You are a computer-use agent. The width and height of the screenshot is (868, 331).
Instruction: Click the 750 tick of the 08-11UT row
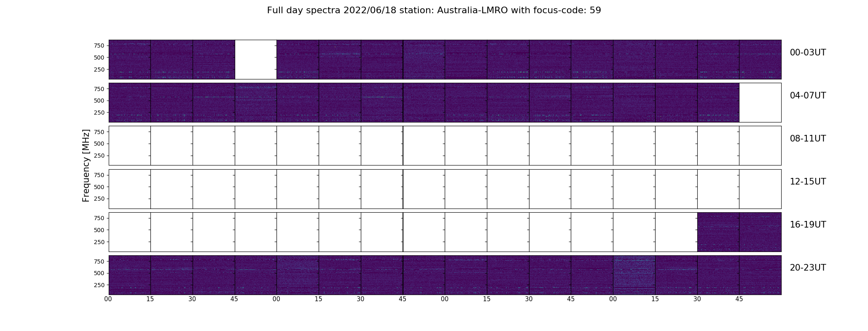[x=99, y=132]
